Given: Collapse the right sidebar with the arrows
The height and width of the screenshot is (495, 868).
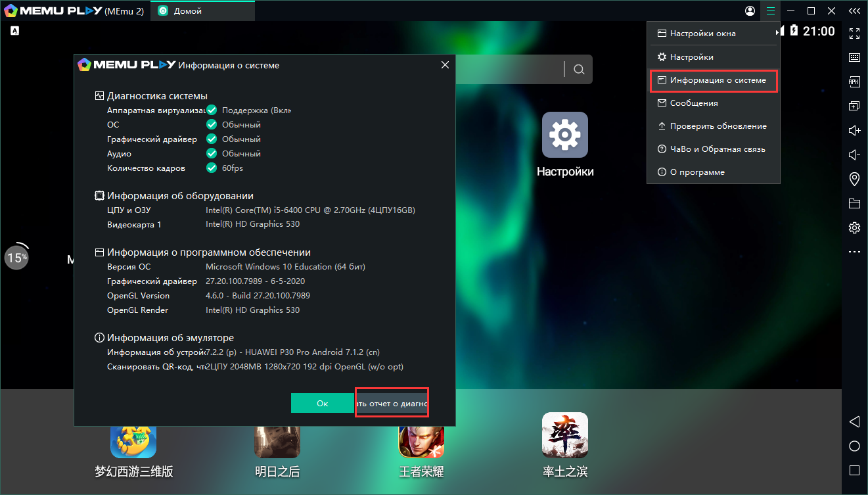Looking at the screenshot, I should [x=854, y=11].
